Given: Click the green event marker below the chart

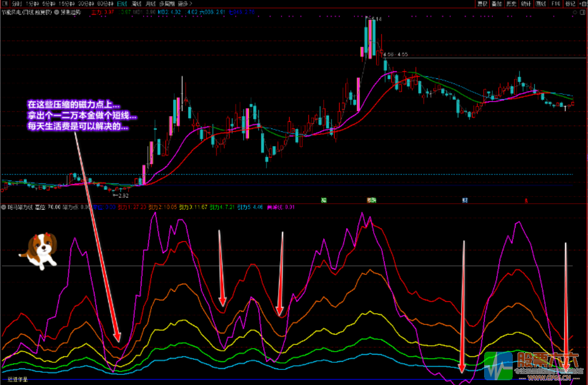Looking at the screenshot, I should tap(324, 200).
